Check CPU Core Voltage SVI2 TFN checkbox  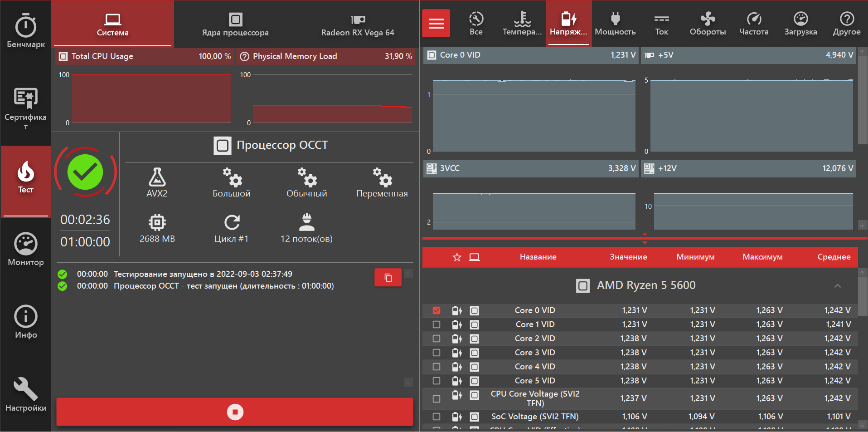click(436, 399)
